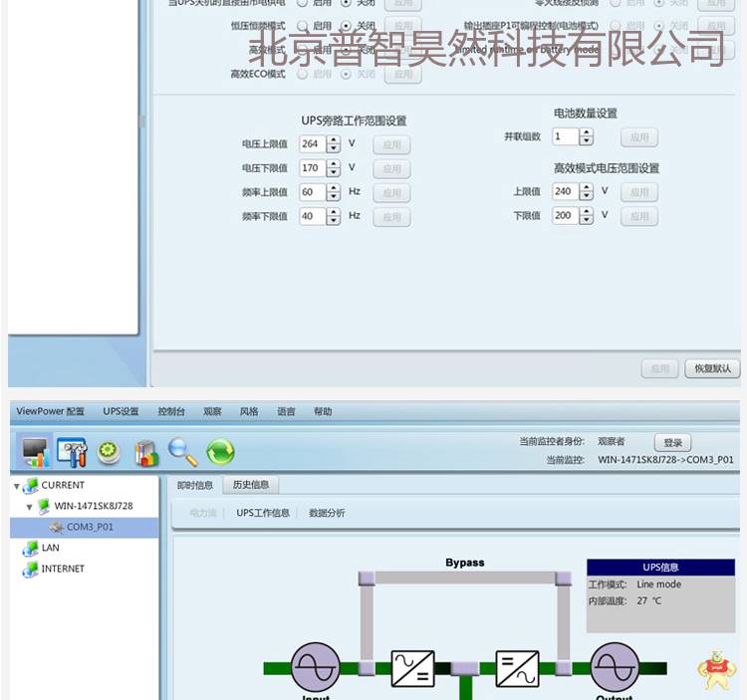Viewport: 747px width, 700px height.
Task: Increase 电压上限值 with up arrow
Action: coord(334,140)
